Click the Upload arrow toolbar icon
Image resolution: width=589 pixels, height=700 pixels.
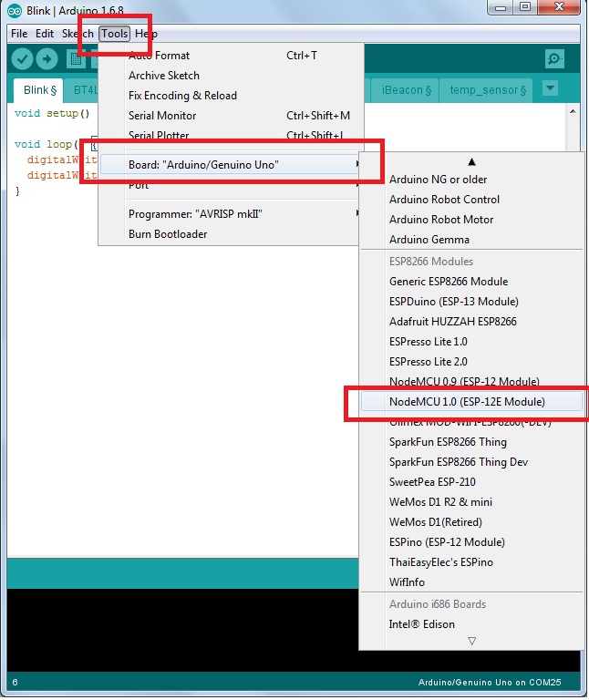46,58
